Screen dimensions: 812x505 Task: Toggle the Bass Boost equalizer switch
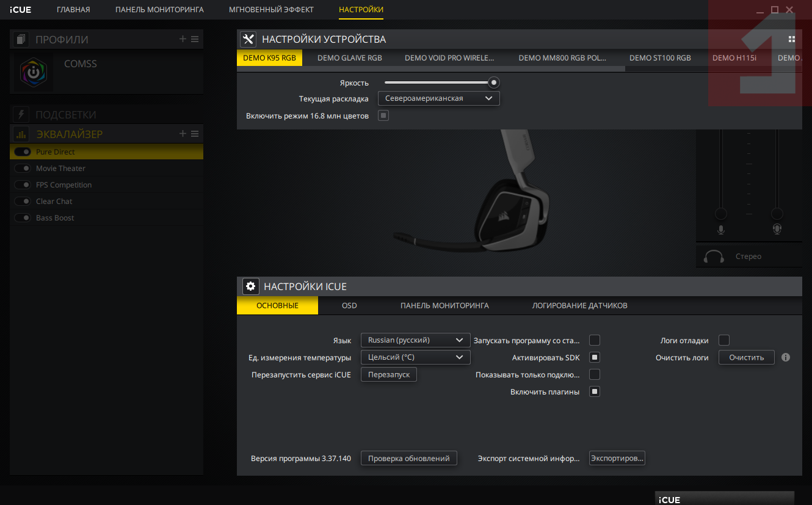coord(23,218)
